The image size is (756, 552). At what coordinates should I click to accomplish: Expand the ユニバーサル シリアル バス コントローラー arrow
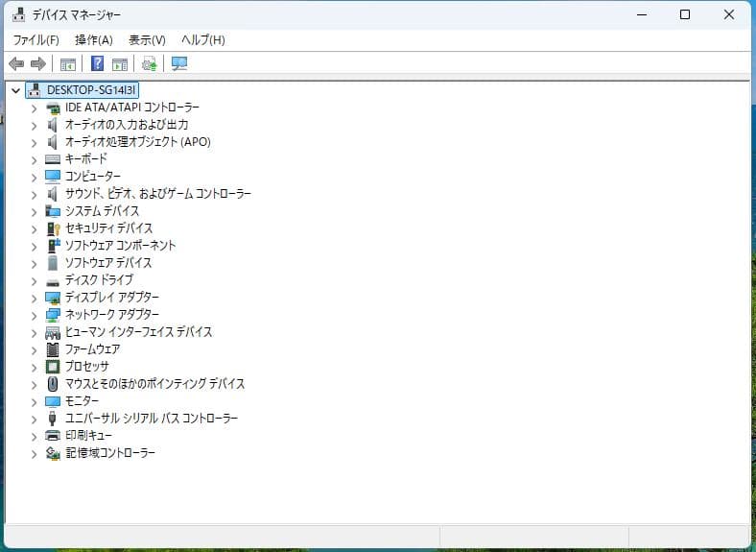[34, 420]
